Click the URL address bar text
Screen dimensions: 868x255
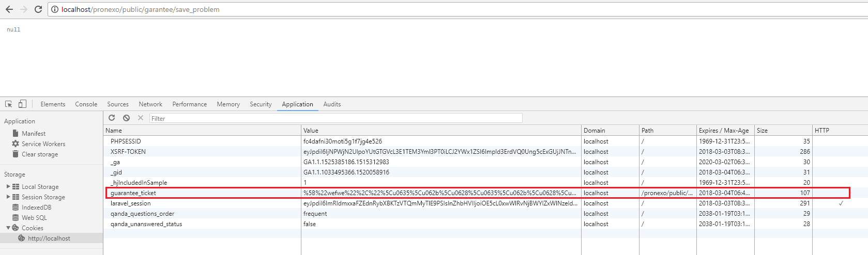140,9
